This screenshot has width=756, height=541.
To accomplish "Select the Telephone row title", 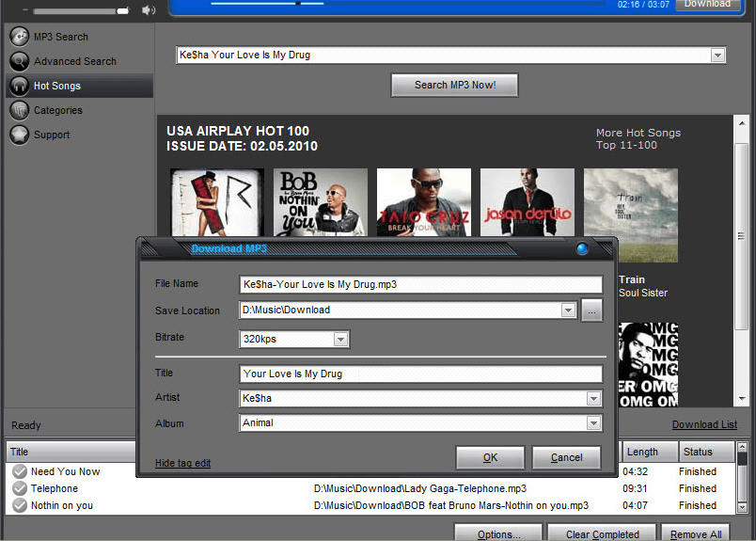I will tap(55, 488).
